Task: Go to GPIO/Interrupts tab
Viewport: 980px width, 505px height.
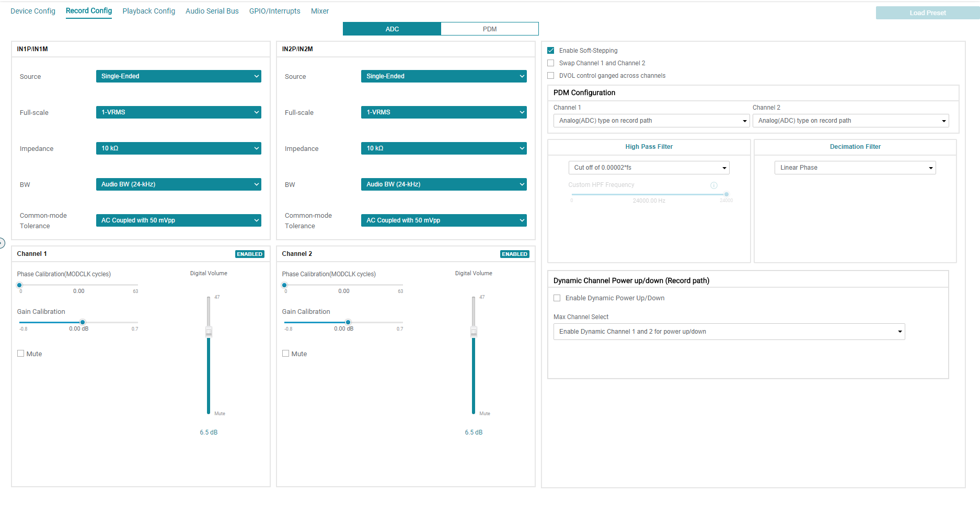Action: tap(275, 11)
